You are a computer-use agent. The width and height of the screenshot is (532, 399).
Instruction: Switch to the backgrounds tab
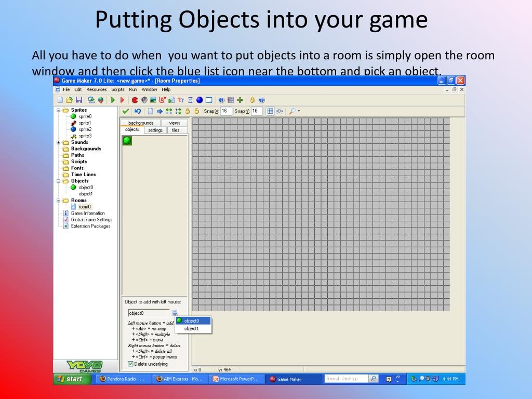[x=141, y=123]
